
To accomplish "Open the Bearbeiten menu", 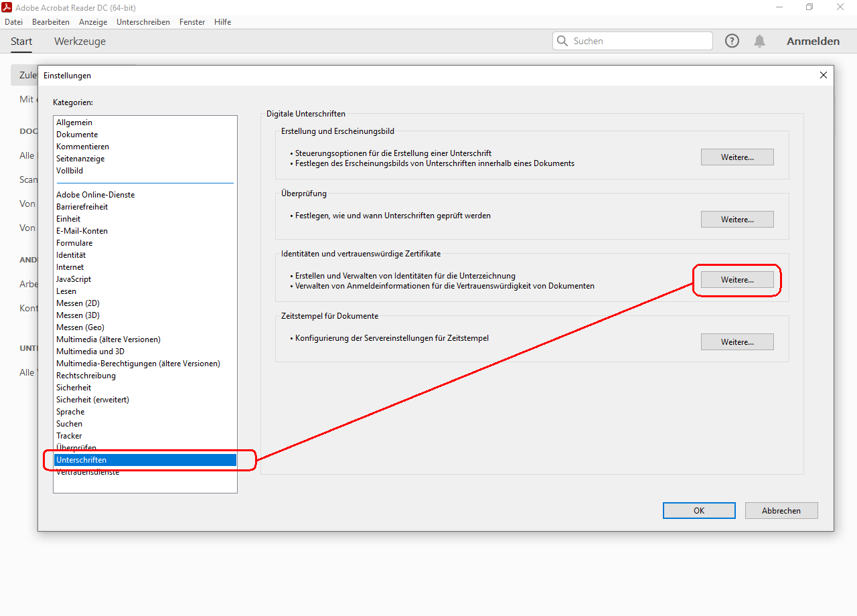I will (x=51, y=22).
